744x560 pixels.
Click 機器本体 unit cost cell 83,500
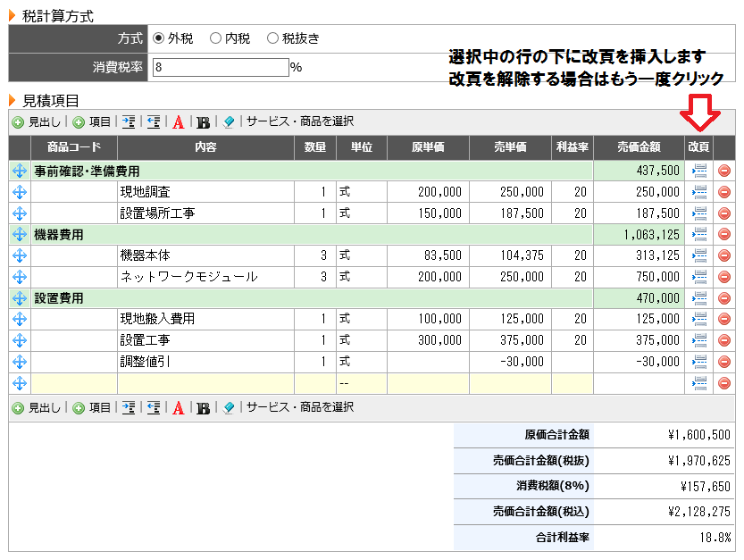tap(428, 255)
